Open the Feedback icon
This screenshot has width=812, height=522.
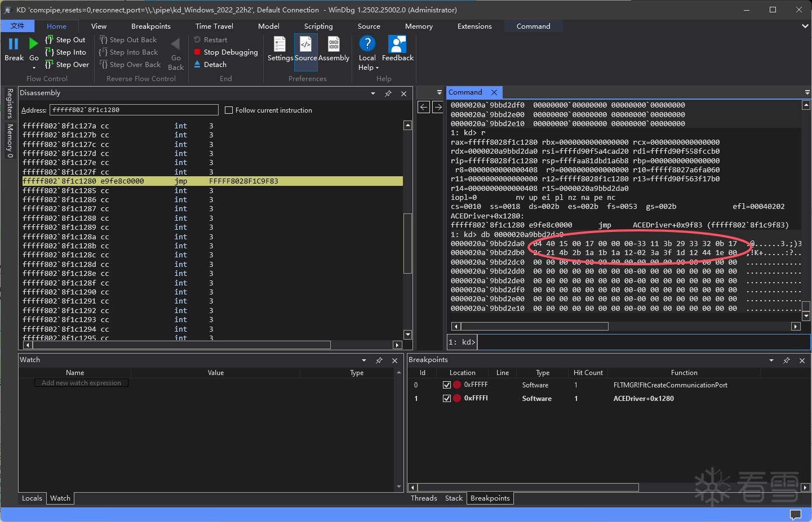397,44
